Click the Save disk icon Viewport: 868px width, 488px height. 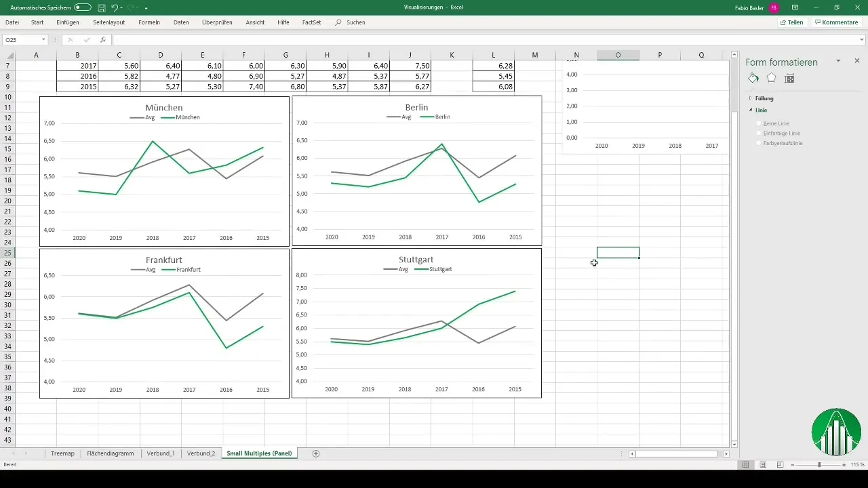101,7
